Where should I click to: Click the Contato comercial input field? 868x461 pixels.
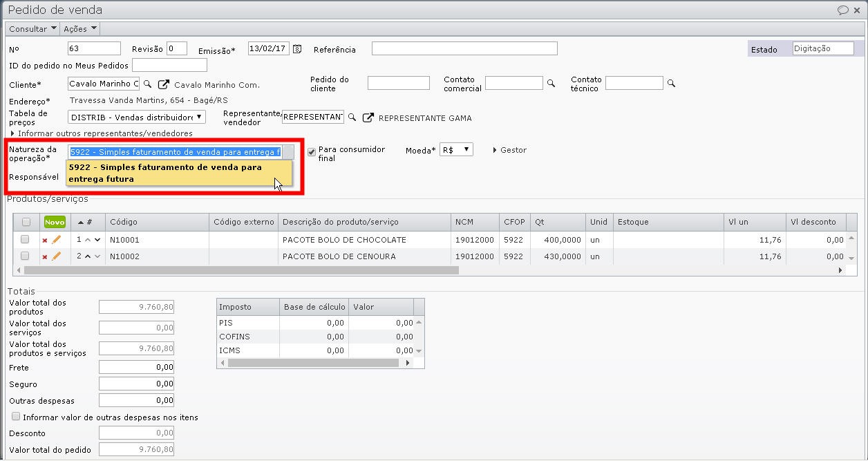514,83
